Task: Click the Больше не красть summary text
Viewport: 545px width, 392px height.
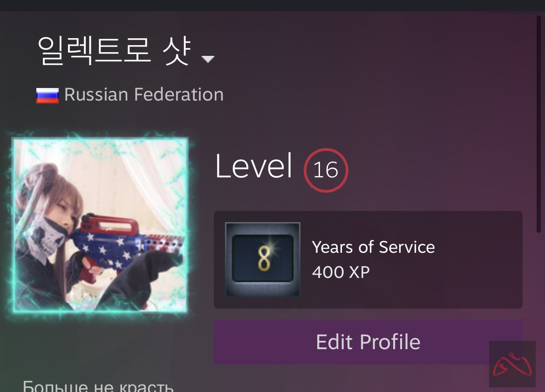Action: [x=98, y=386]
